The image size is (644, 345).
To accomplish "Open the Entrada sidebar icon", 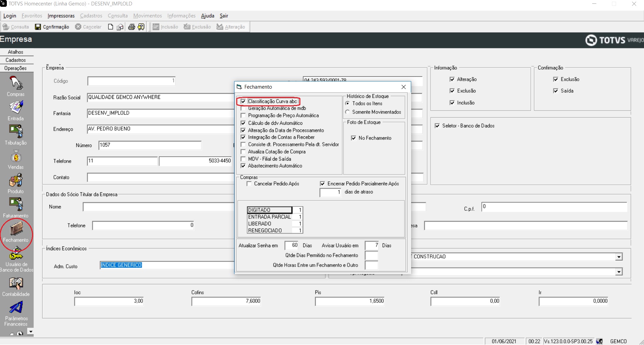I will (16, 111).
